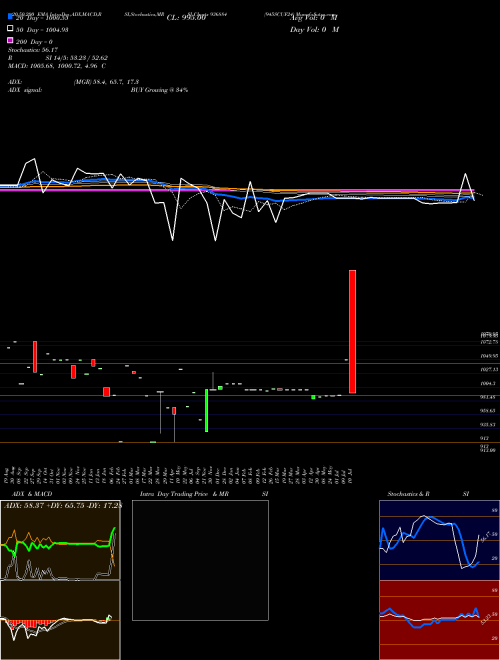Click the empty Intra Day Trading Price panel

(200, 560)
